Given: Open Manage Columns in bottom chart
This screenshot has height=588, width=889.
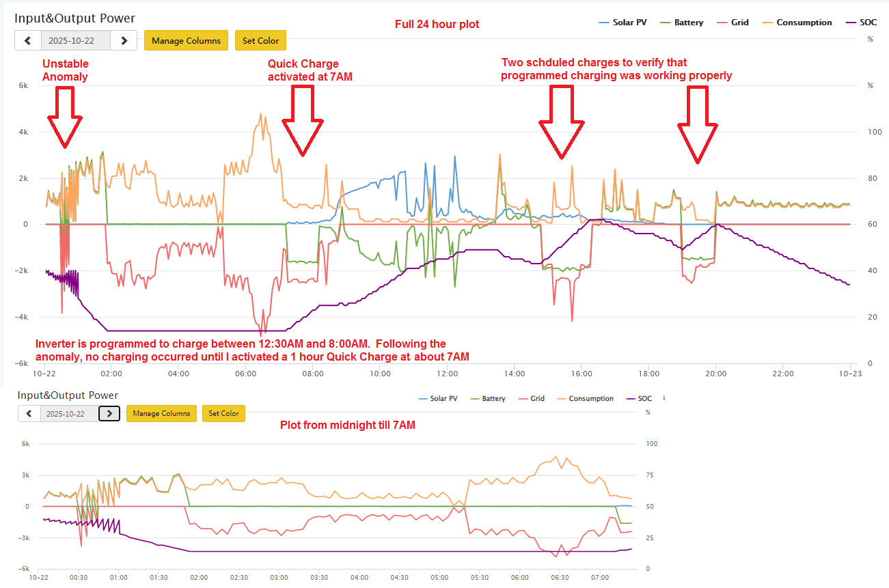Looking at the screenshot, I should tap(161, 413).
